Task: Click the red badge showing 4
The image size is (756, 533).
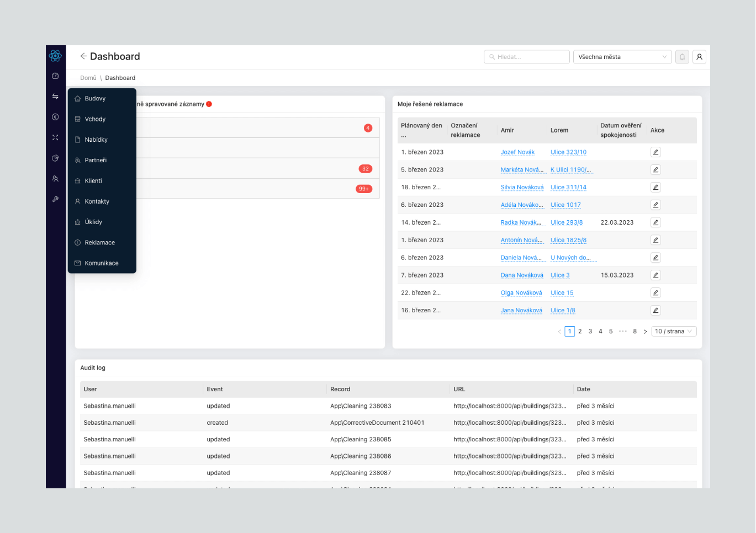Action: (368, 128)
